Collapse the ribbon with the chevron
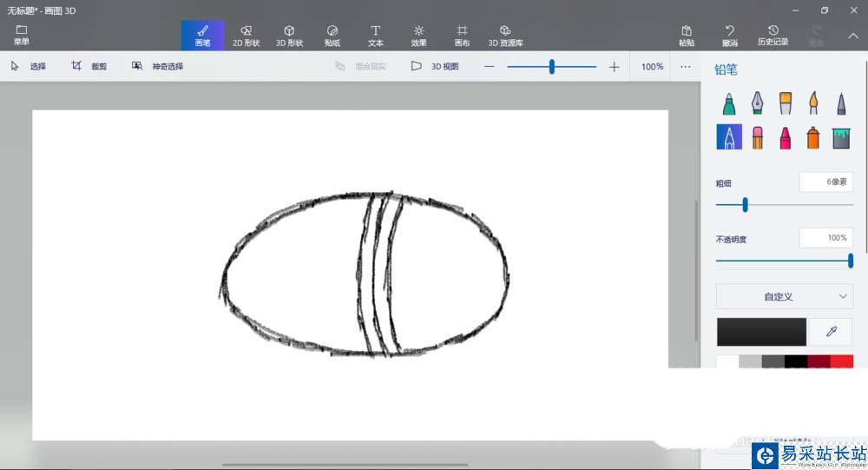Image resolution: width=868 pixels, height=470 pixels. pyautogui.click(x=853, y=36)
